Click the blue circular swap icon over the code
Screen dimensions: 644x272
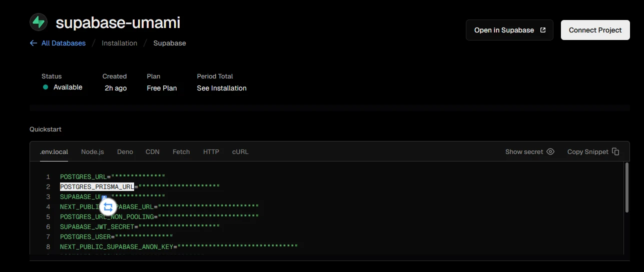108,206
